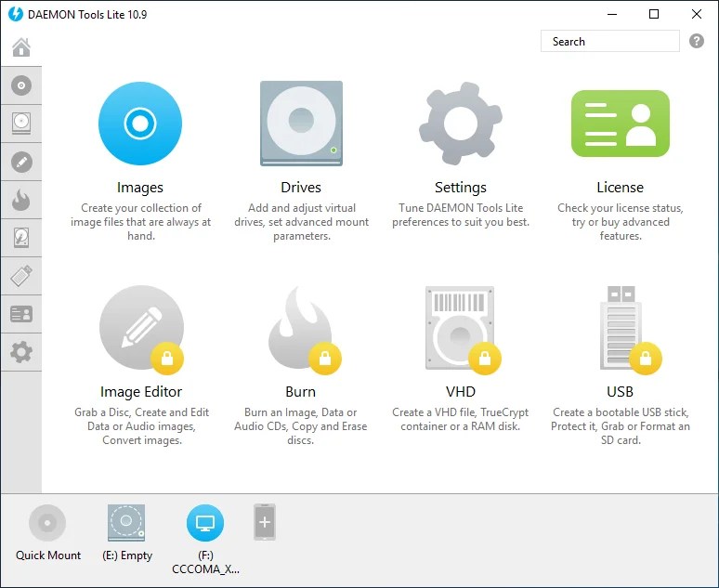This screenshot has width=719, height=588.
Task: Click the Images heading text
Action: (x=140, y=187)
